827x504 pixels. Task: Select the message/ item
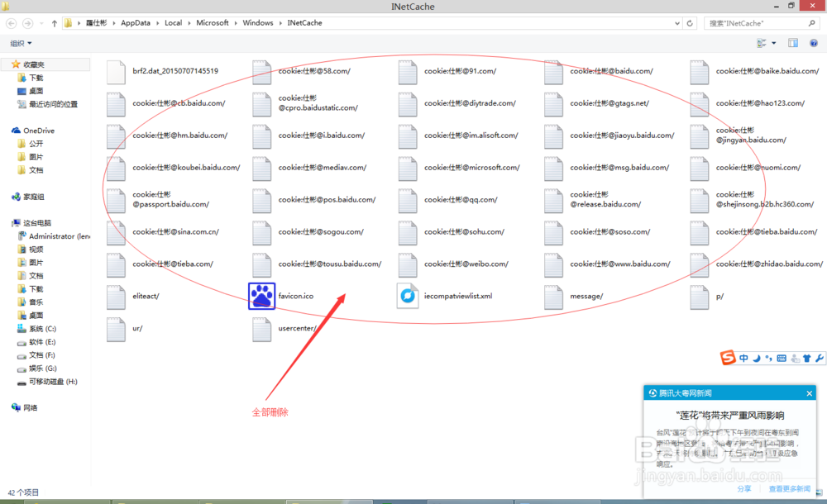pos(574,297)
